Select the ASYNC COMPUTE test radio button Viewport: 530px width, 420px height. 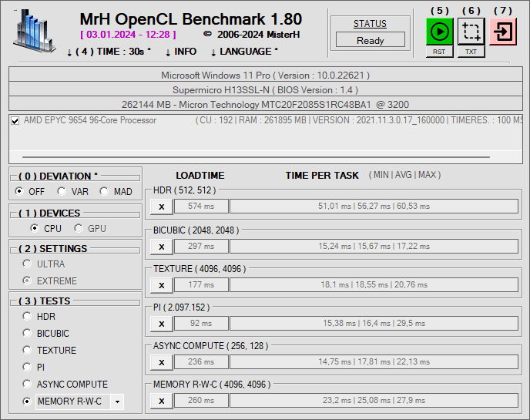click(27, 384)
